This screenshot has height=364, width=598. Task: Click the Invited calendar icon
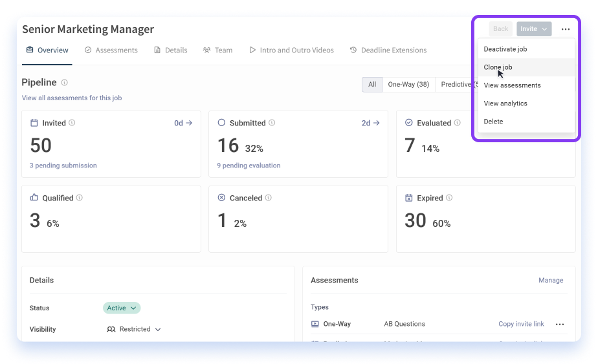[x=34, y=123]
